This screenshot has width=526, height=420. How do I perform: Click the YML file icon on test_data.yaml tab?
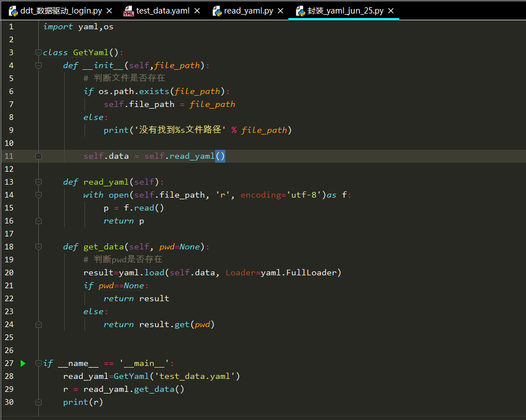[128, 11]
